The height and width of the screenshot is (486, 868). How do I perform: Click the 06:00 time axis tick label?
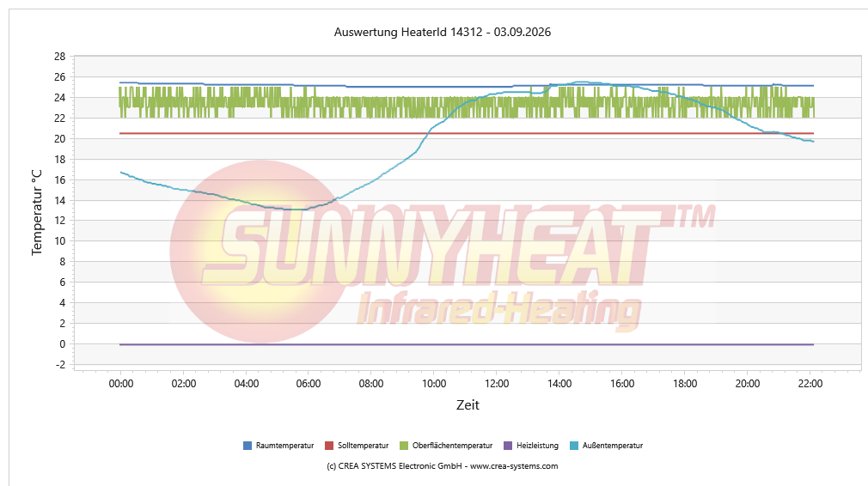pyautogui.click(x=309, y=384)
